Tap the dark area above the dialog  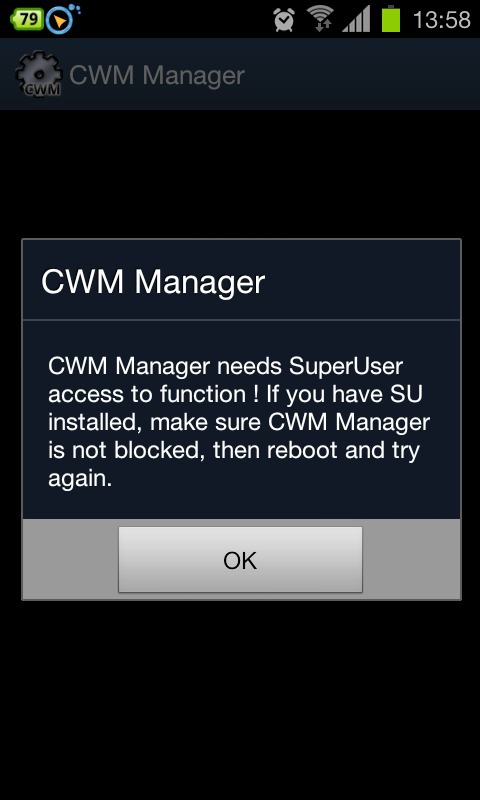[240, 173]
